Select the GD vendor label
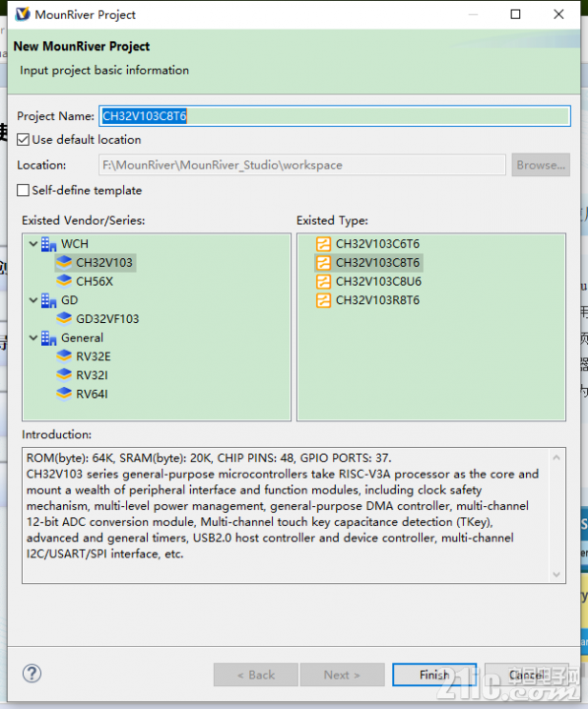Viewport: 588px width, 709px height. (69, 300)
